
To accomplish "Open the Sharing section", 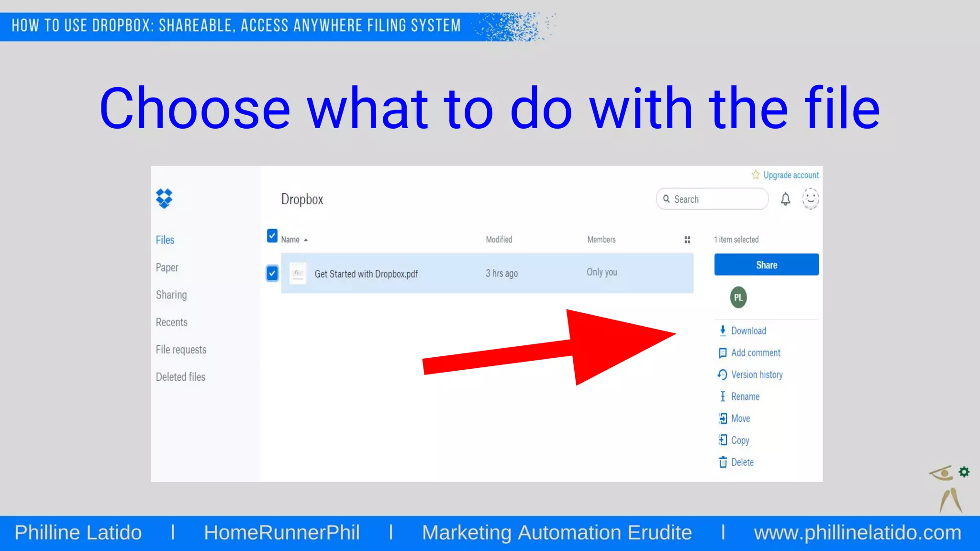I will click(171, 295).
